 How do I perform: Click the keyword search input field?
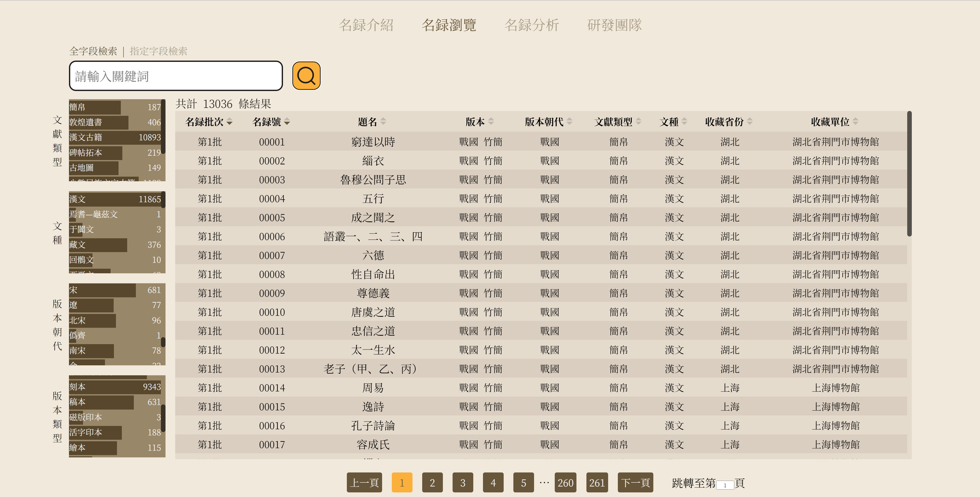176,76
